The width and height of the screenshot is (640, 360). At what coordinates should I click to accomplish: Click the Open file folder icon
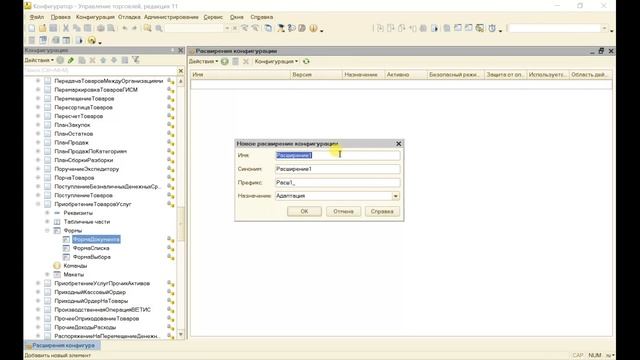pos(42,28)
